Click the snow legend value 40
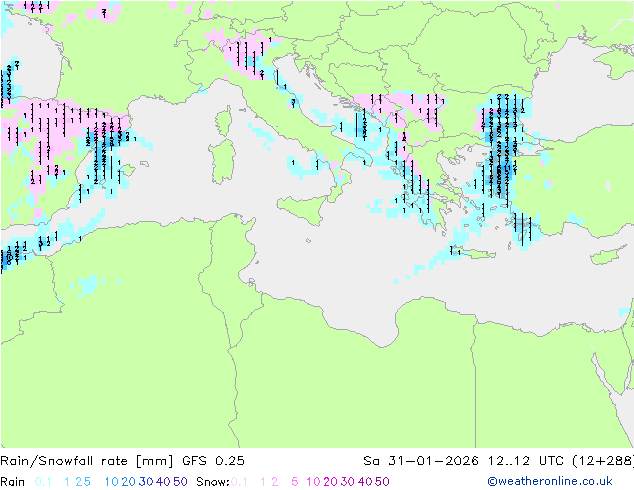 (x=365, y=482)
